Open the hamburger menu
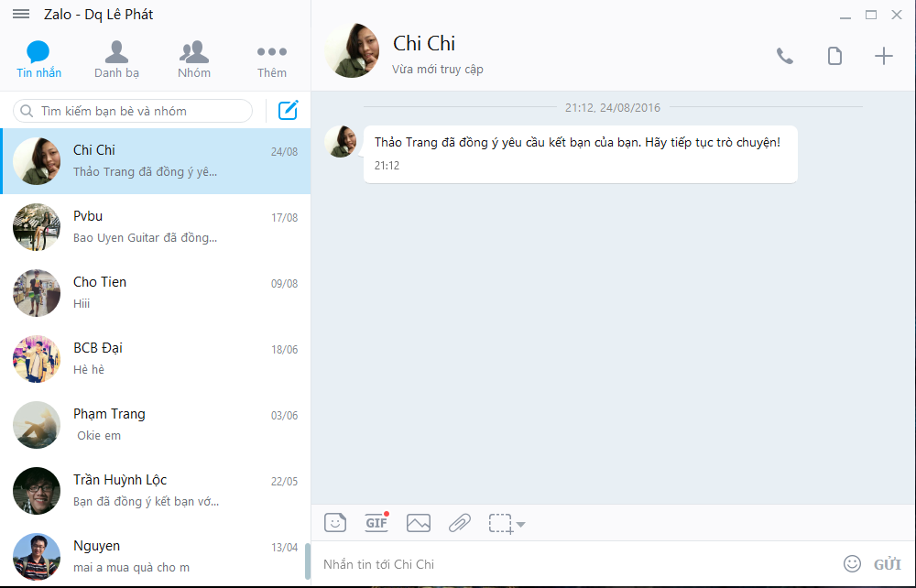The width and height of the screenshot is (916, 588). point(20,14)
